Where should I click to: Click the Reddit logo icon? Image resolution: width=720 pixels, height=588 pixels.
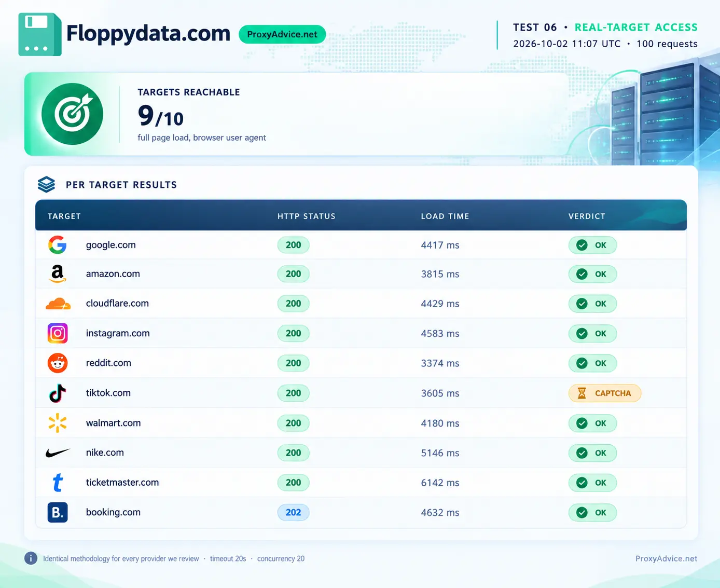coord(58,363)
